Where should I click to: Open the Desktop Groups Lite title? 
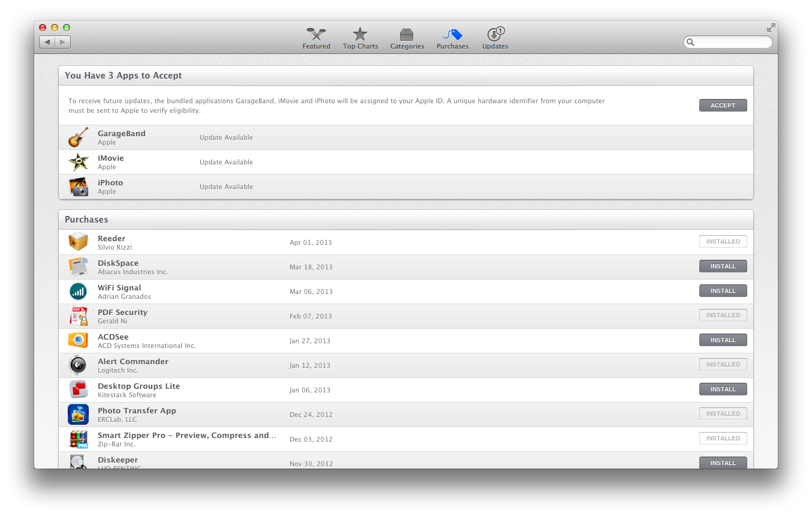pyautogui.click(x=139, y=386)
